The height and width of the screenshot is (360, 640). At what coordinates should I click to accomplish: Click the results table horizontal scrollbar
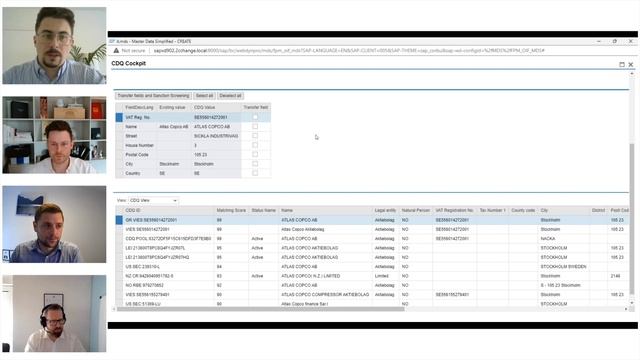(260, 309)
